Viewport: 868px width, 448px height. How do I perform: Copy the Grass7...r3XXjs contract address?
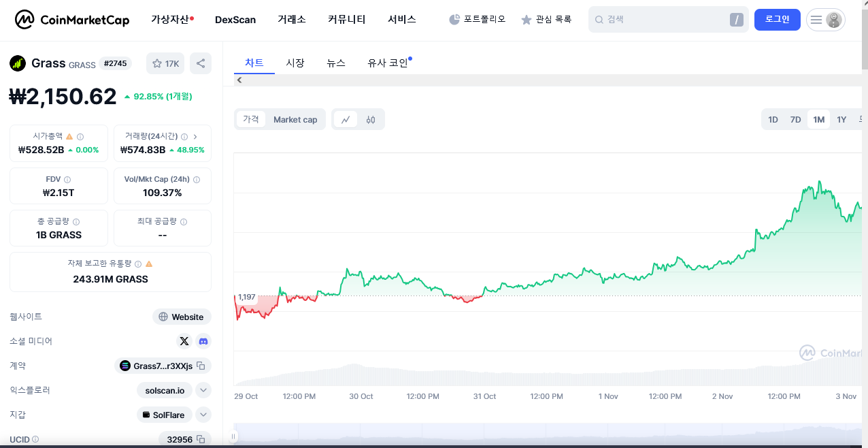point(201,366)
